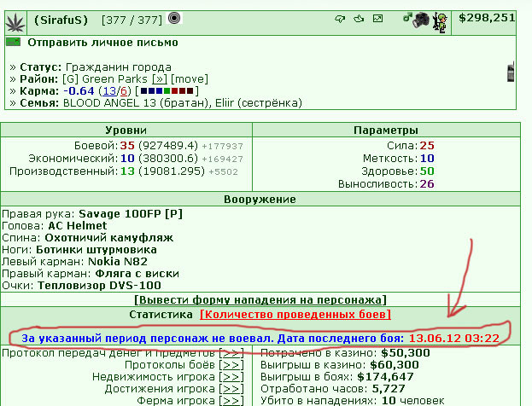This screenshot has width=532, height=406.
Task: Click family member 'Eliir (сестрёнка)'
Action: pos(259,103)
